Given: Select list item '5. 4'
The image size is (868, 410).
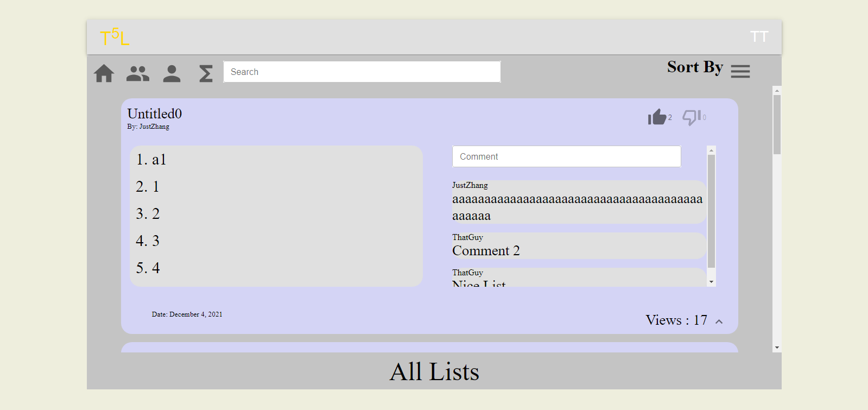Looking at the screenshot, I should pyautogui.click(x=148, y=268).
